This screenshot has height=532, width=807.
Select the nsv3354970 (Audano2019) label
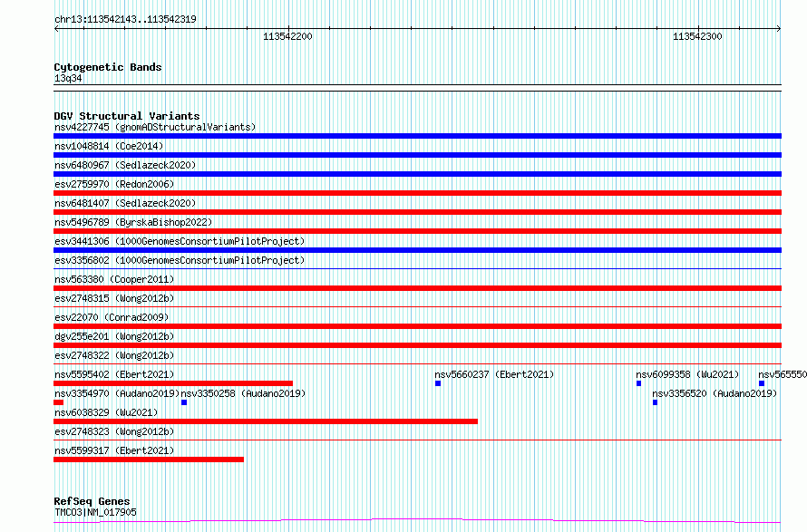117,393
